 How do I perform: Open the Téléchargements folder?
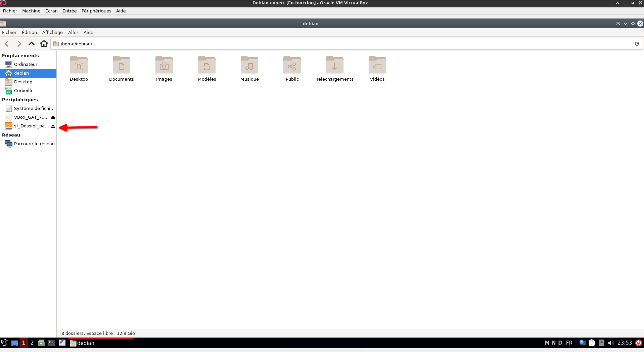pyautogui.click(x=335, y=69)
